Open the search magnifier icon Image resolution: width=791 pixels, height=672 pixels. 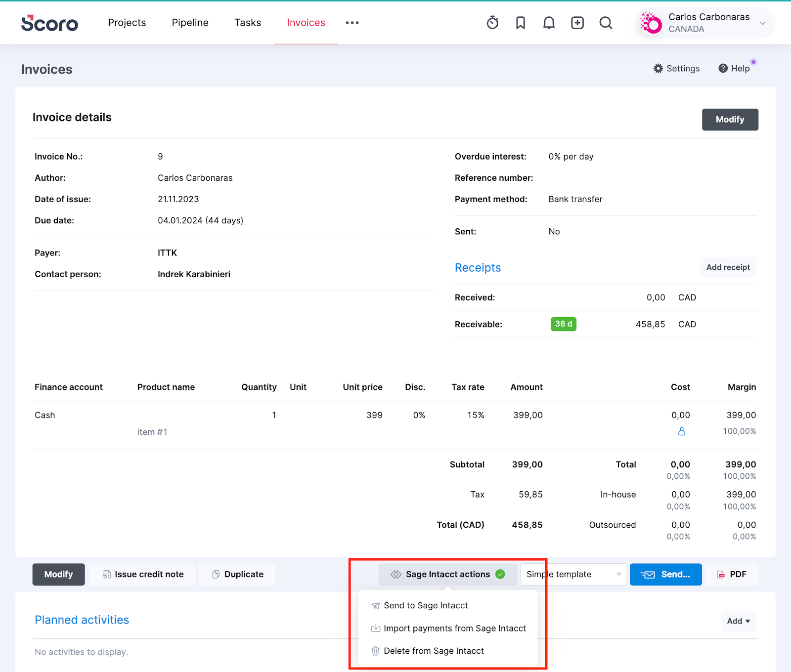point(606,23)
